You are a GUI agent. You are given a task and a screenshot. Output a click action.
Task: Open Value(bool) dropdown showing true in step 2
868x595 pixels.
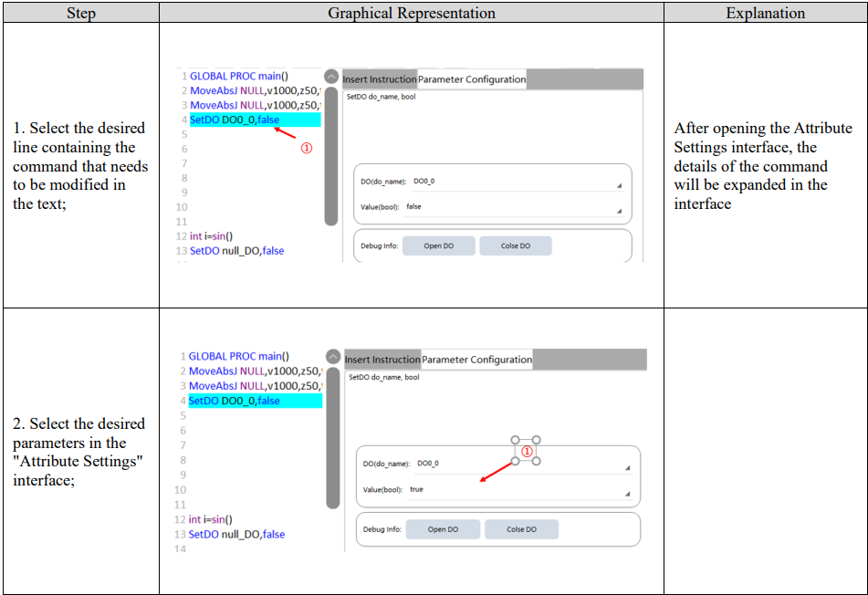coord(627,493)
